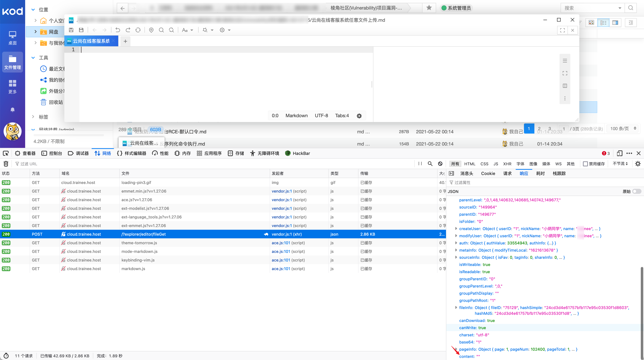644x360 pixels.
Task: Reload the file with the refresh icon
Action: (x=138, y=30)
